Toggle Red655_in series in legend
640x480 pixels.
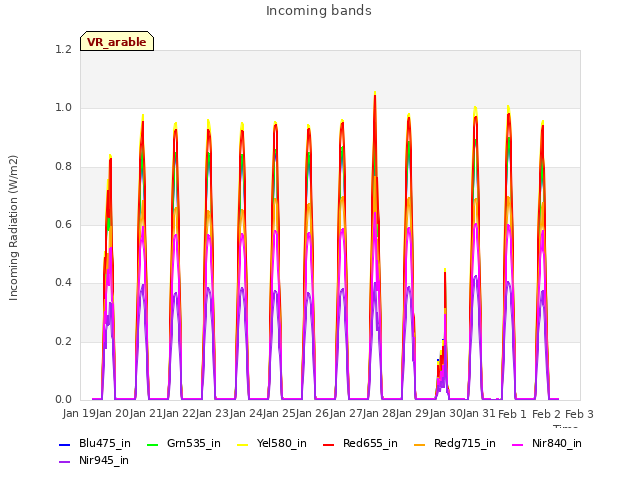pyautogui.click(x=360, y=443)
